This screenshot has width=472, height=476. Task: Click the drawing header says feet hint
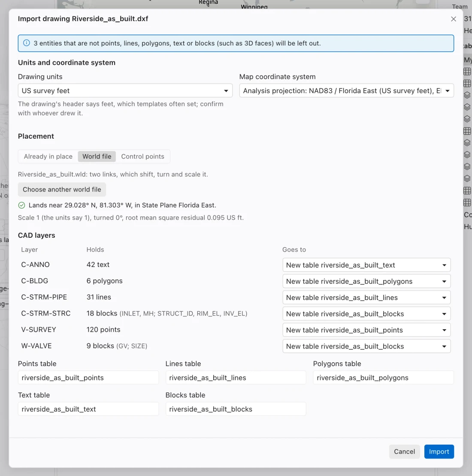point(121,108)
